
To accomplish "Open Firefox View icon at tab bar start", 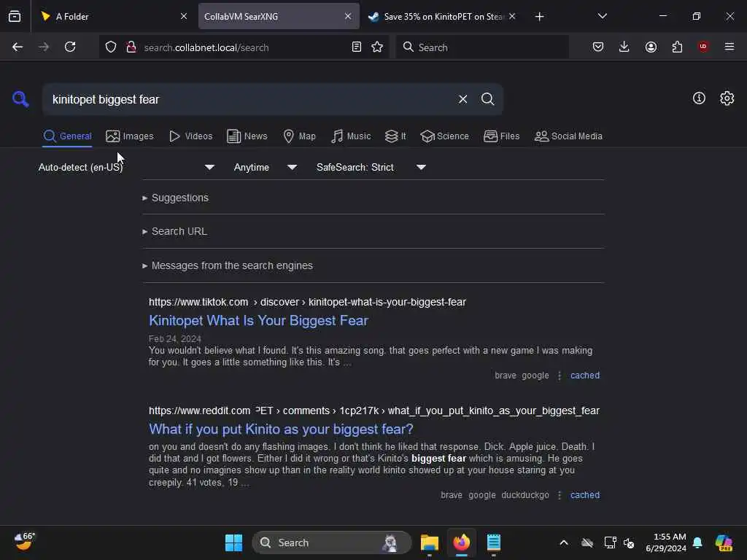I will click(x=15, y=16).
